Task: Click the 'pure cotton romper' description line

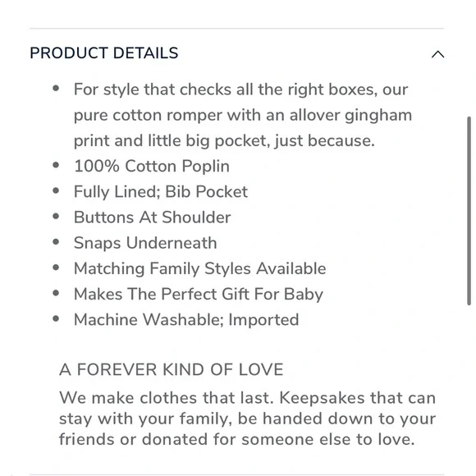Action: pos(243,116)
